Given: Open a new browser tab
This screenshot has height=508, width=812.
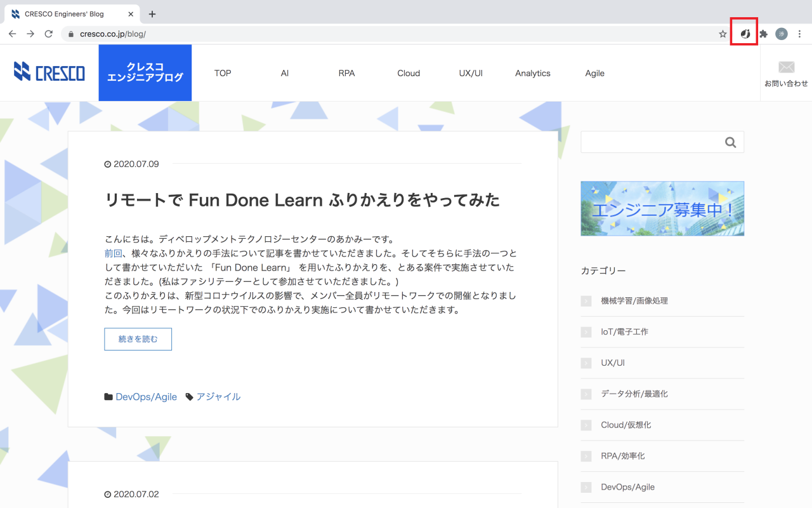Looking at the screenshot, I should pos(152,14).
